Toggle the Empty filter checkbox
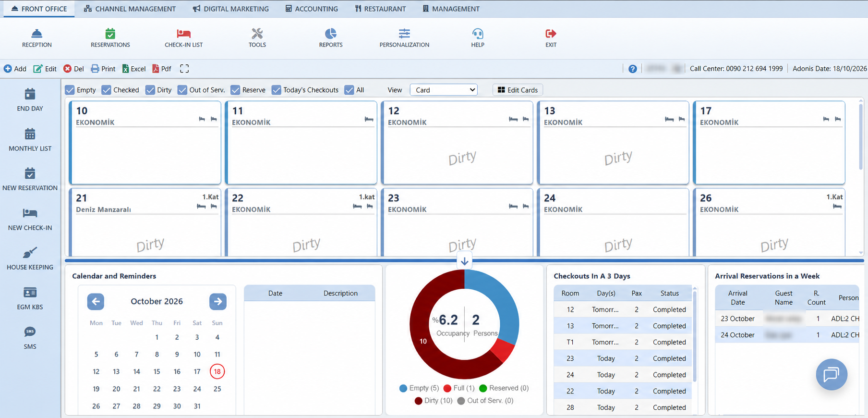This screenshot has height=418, width=868. click(70, 90)
